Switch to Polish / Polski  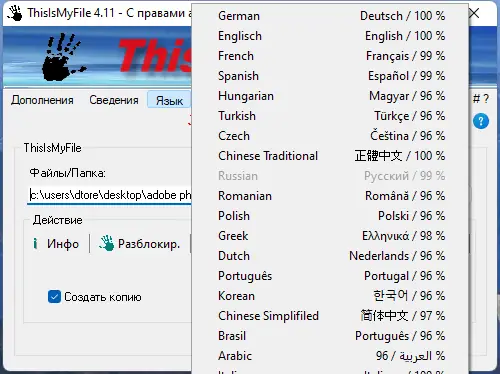[x=331, y=216]
